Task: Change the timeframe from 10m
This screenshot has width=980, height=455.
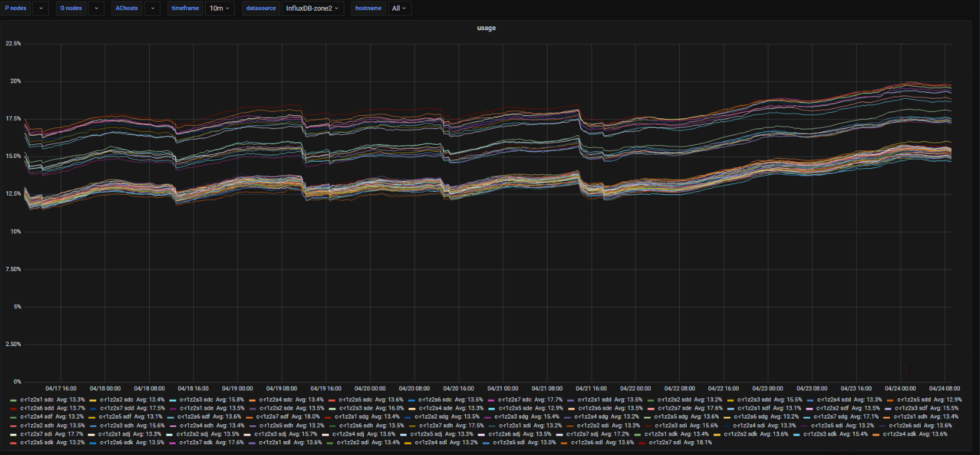Action: pos(220,8)
